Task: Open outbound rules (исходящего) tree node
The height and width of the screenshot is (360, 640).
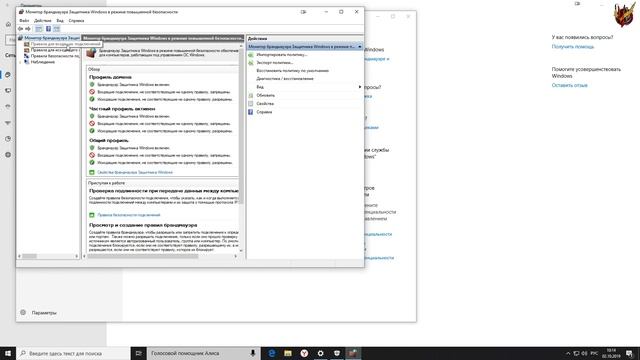Action: click(51, 50)
